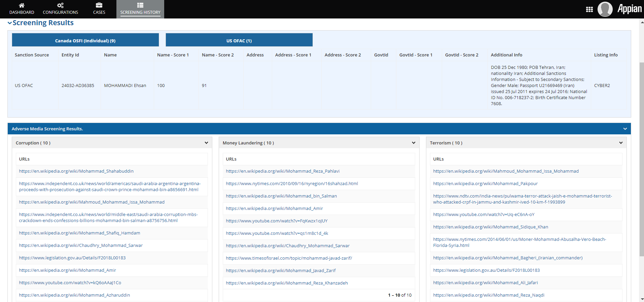Click the scrollbar up arrow
Viewport: 644px width, 302px height.
click(642, 22)
